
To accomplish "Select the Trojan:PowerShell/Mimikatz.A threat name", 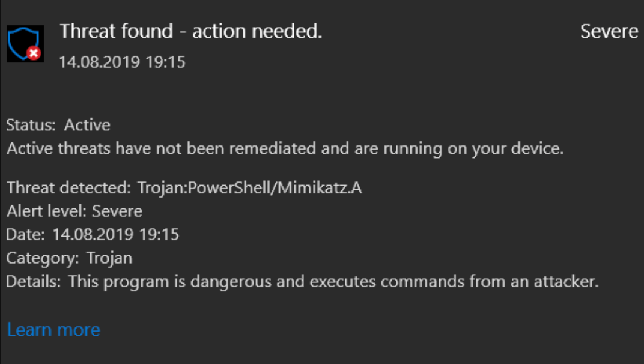I will [x=250, y=188].
